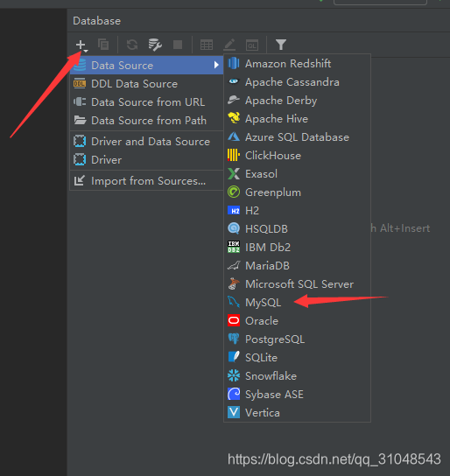Select HSQLDB label in the submenu
The width and height of the screenshot is (450, 476).
pos(266,229)
